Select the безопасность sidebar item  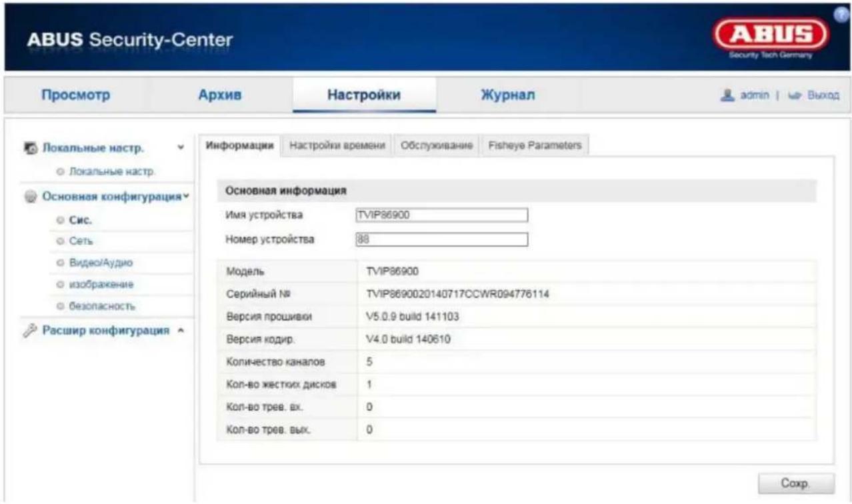click(x=102, y=306)
